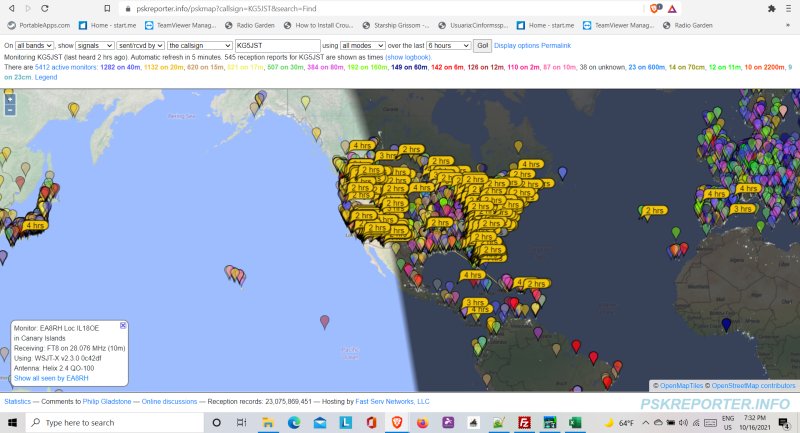The image size is (800, 433).
Task: Zoom out the map with minus button
Action: point(10,110)
